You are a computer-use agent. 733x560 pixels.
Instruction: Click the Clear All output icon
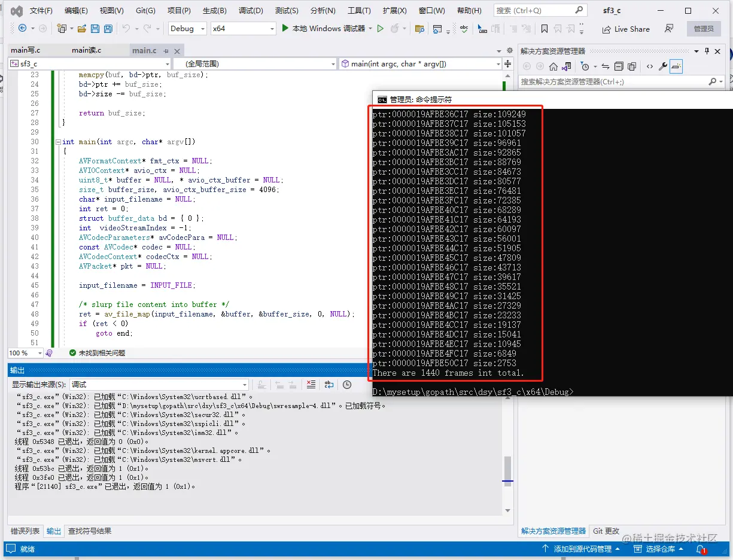click(311, 385)
